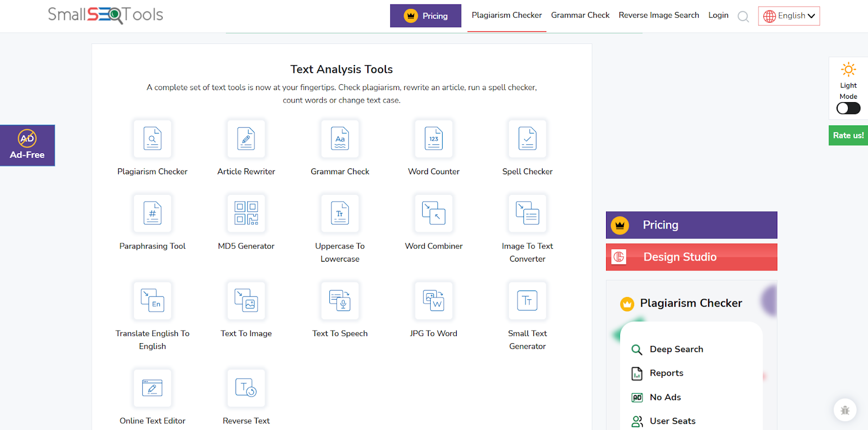This screenshot has height=430, width=868.
Task: Launch the MD5 Generator icon
Action: 246,213
